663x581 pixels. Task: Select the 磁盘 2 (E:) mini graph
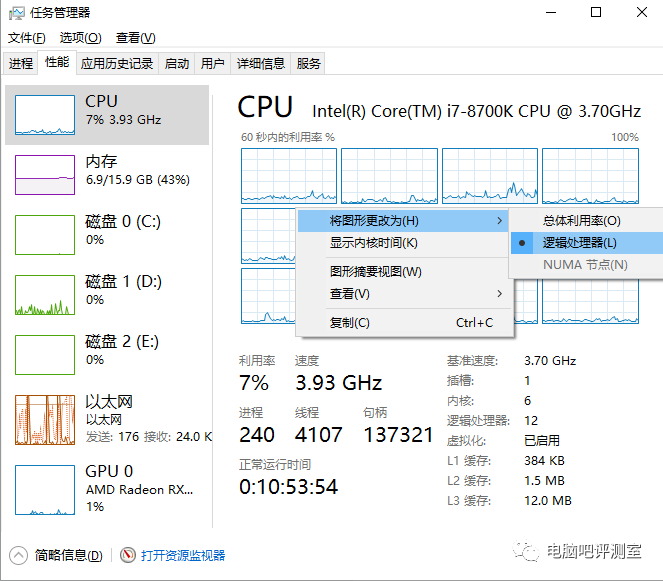point(45,355)
